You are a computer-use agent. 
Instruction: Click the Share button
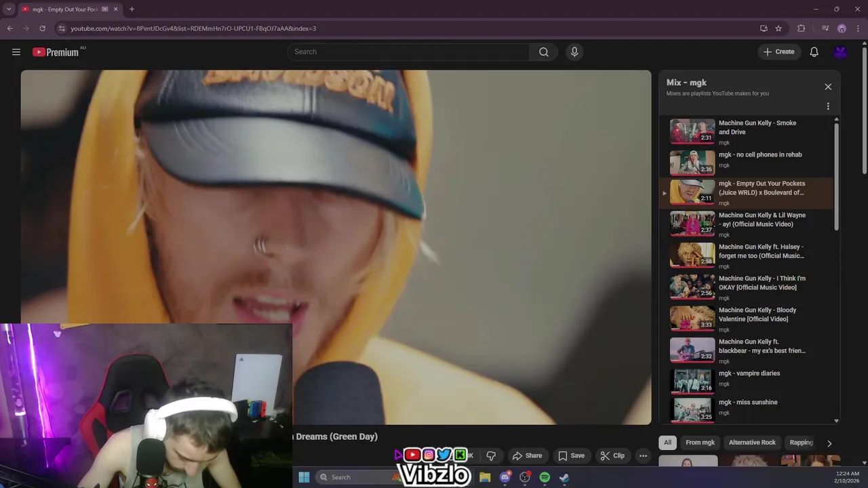point(527,455)
